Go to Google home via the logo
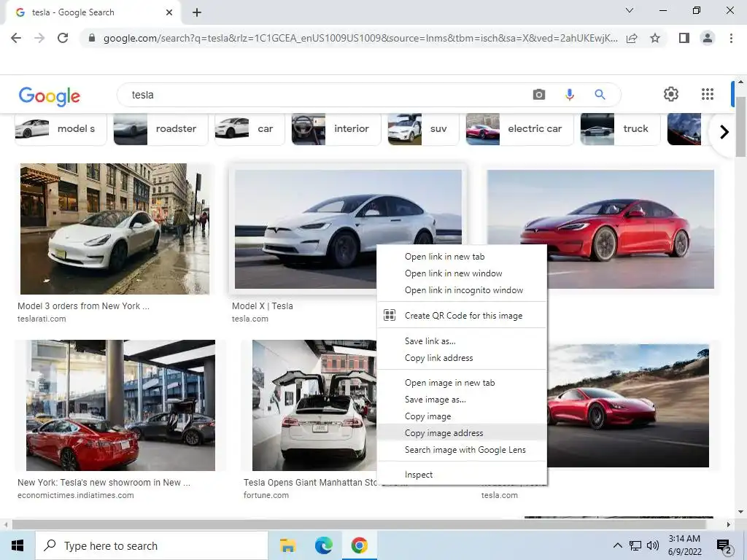The image size is (747, 560). point(50,96)
